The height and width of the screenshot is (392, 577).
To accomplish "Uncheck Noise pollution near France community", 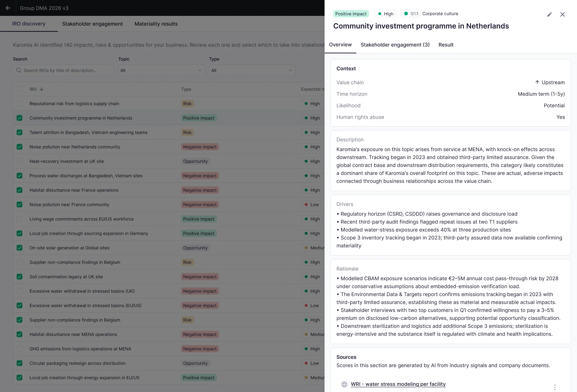I will pyautogui.click(x=19, y=204).
